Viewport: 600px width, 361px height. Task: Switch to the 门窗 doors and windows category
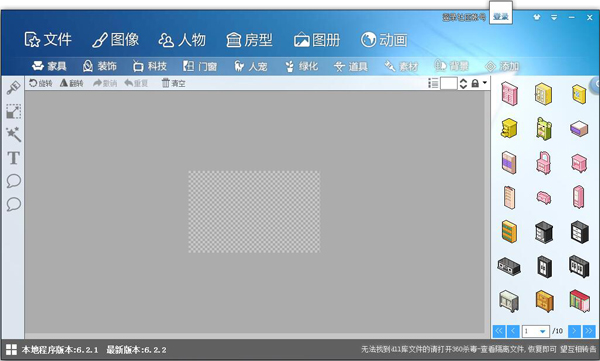tap(200, 66)
